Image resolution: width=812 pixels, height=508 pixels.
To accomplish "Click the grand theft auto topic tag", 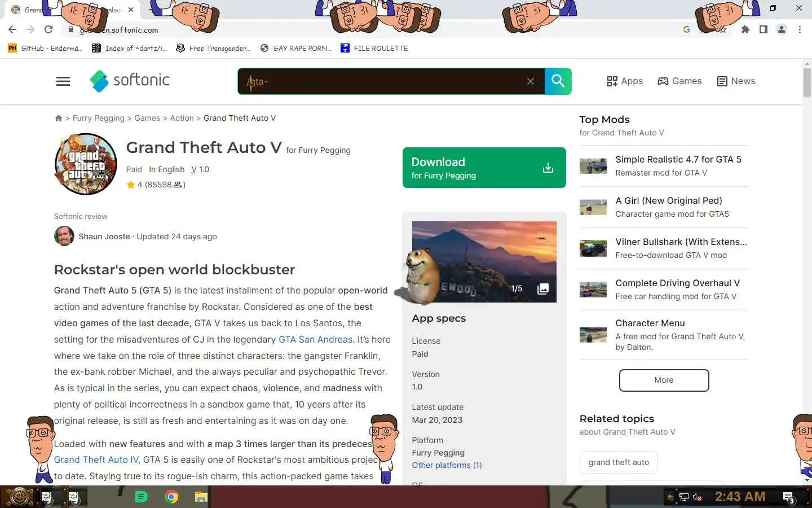I will click(619, 462).
